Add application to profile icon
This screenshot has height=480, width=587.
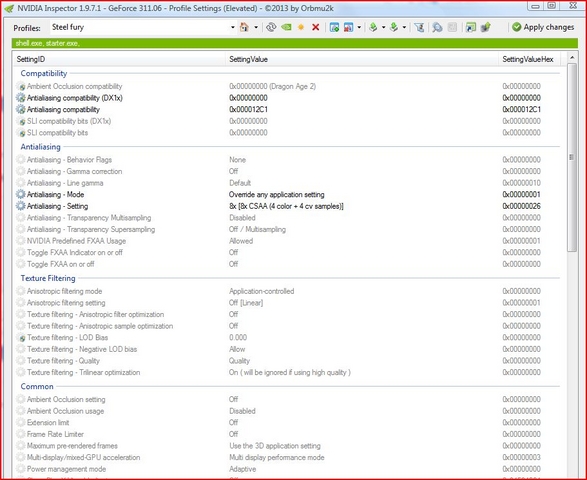[334, 27]
